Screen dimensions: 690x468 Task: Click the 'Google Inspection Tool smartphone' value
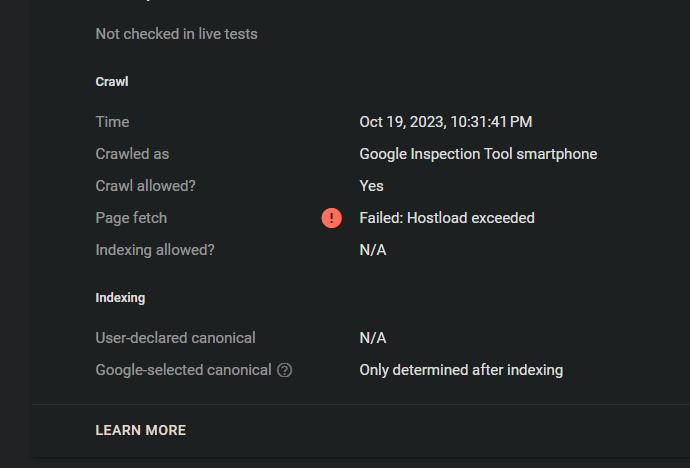478,154
